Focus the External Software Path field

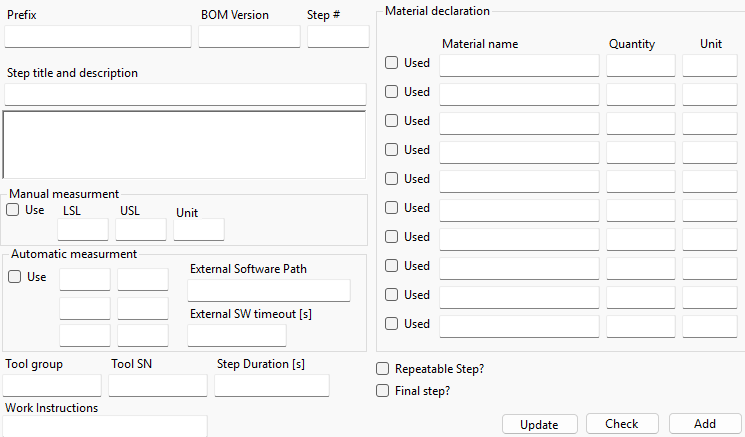tap(269, 290)
